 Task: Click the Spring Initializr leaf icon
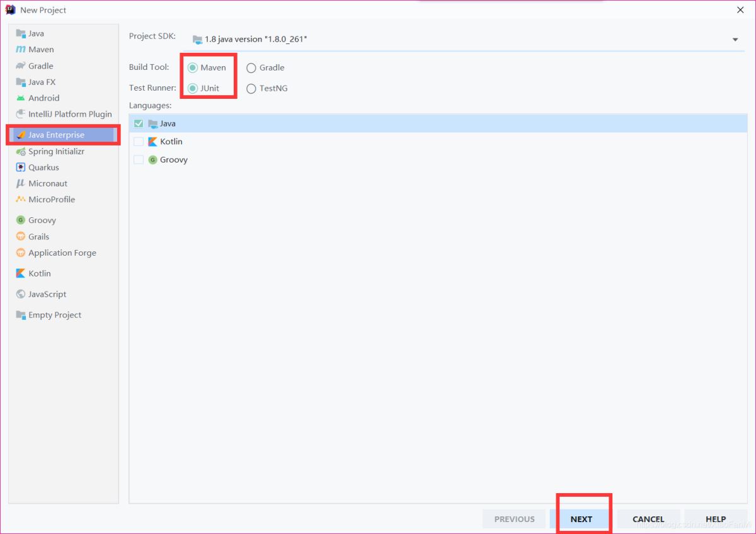[x=21, y=151]
